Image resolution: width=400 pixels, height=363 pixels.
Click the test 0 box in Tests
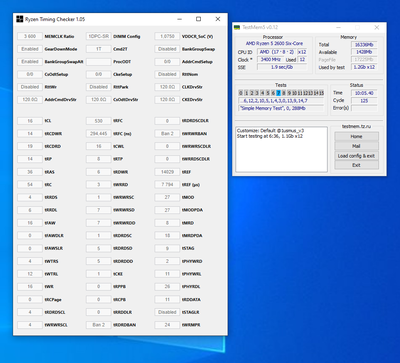point(241,93)
